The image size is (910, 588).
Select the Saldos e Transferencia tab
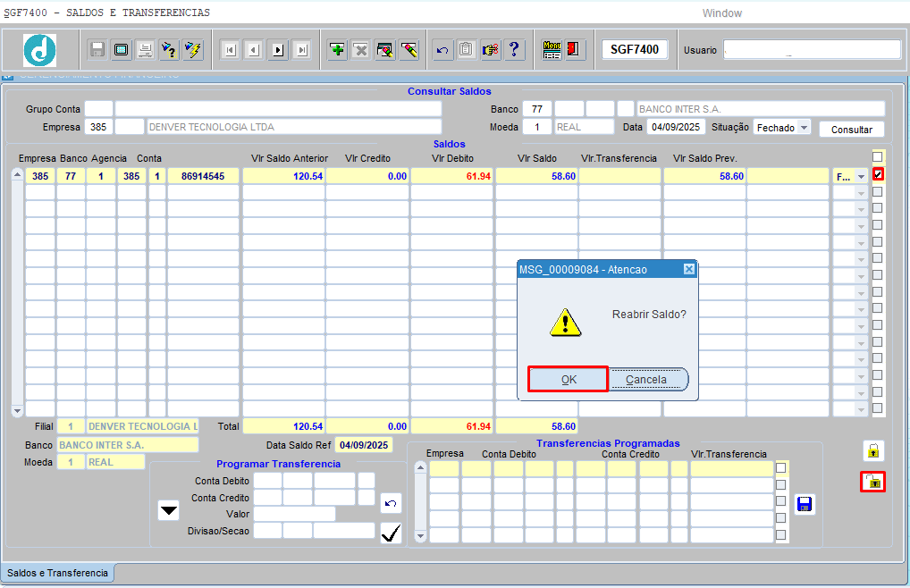coord(57,573)
